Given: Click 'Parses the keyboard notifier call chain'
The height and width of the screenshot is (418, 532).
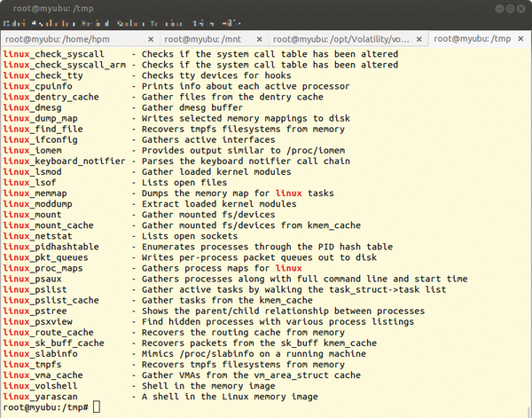Looking at the screenshot, I should 246,161.
